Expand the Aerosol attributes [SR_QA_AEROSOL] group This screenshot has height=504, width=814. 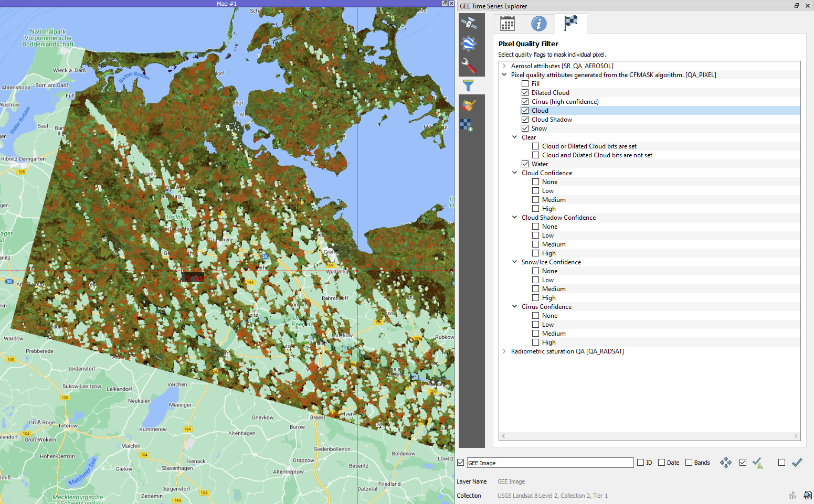point(504,66)
